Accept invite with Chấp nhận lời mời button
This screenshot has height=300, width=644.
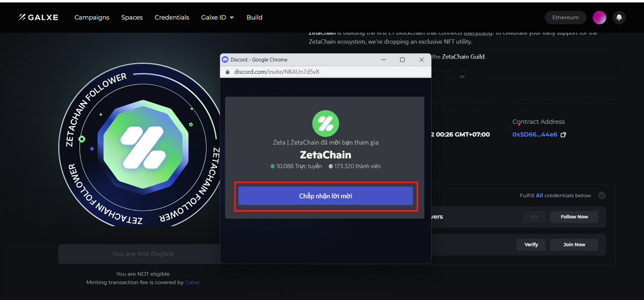(325, 196)
